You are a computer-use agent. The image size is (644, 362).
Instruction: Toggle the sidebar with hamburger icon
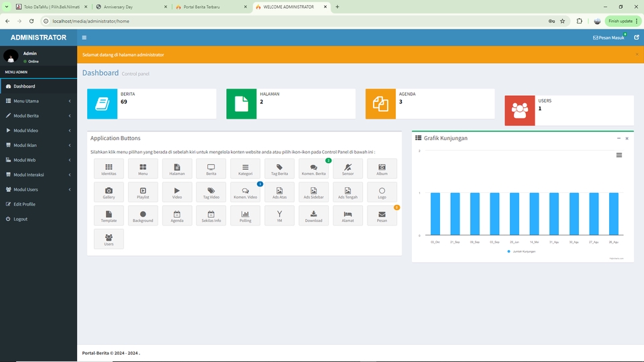[x=85, y=38]
